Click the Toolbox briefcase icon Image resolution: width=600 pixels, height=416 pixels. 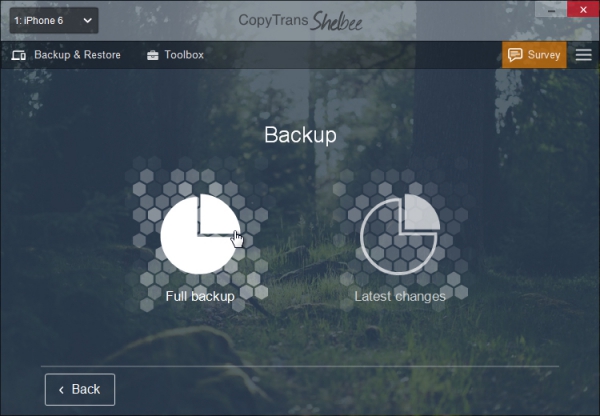point(153,55)
